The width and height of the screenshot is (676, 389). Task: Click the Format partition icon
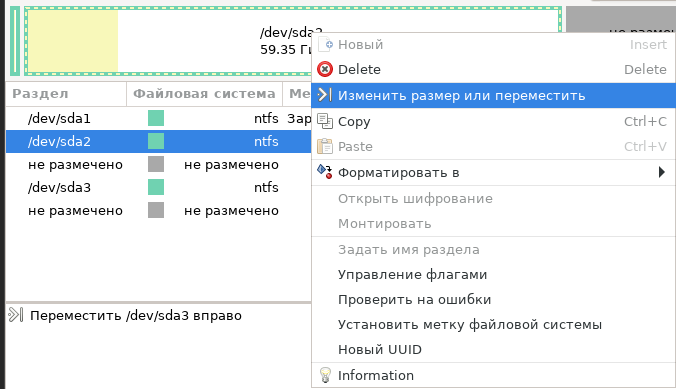[x=325, y=172]
